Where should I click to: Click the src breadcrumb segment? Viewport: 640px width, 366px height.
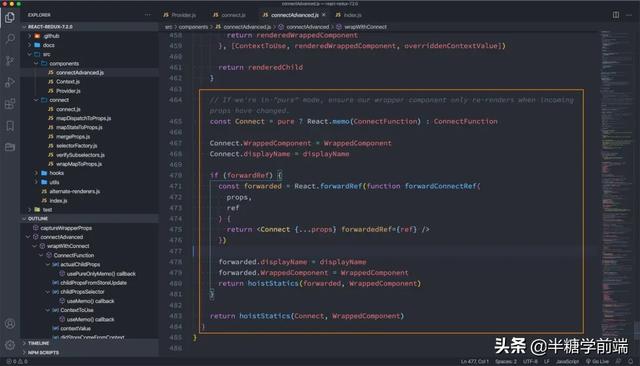pos(168,27)
